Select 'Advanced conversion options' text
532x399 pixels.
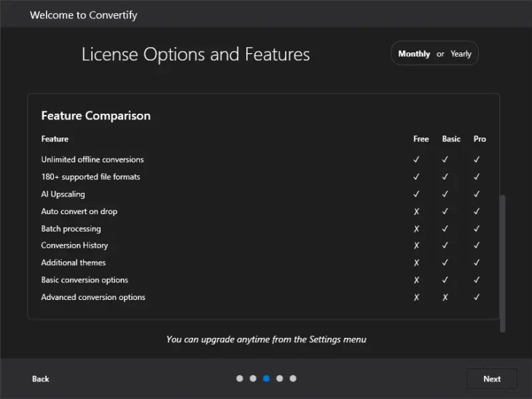93,297
